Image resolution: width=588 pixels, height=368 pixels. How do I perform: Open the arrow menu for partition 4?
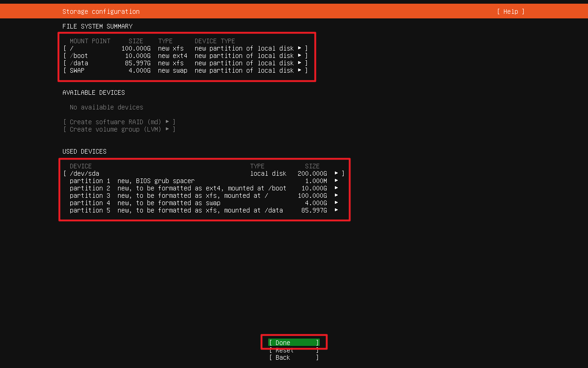[x=336, y=203]
